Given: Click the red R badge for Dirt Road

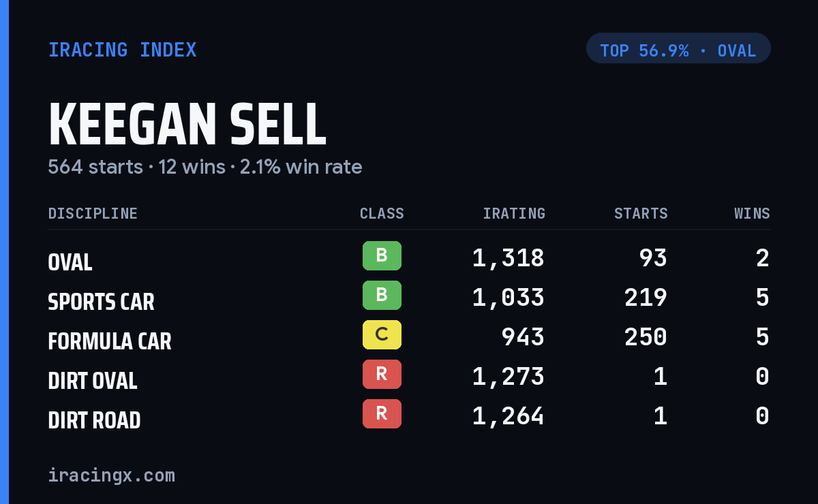Looking at the screenshot, I should click(382, 413).
